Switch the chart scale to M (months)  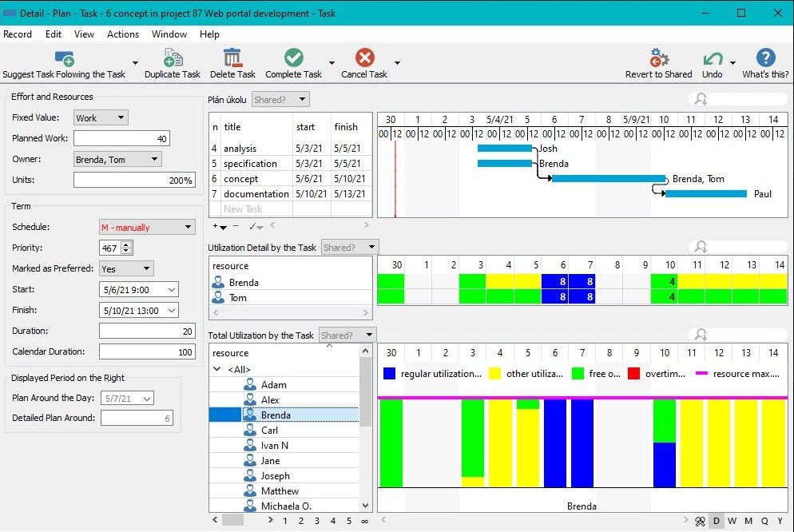tap(748, 521)
